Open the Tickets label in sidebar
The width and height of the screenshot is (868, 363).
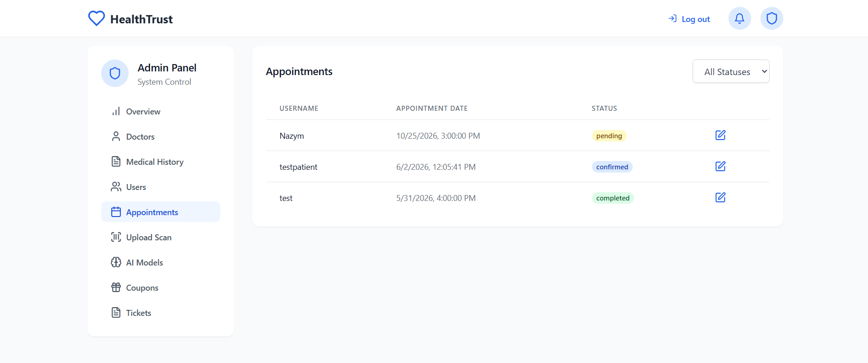[139, 313]
